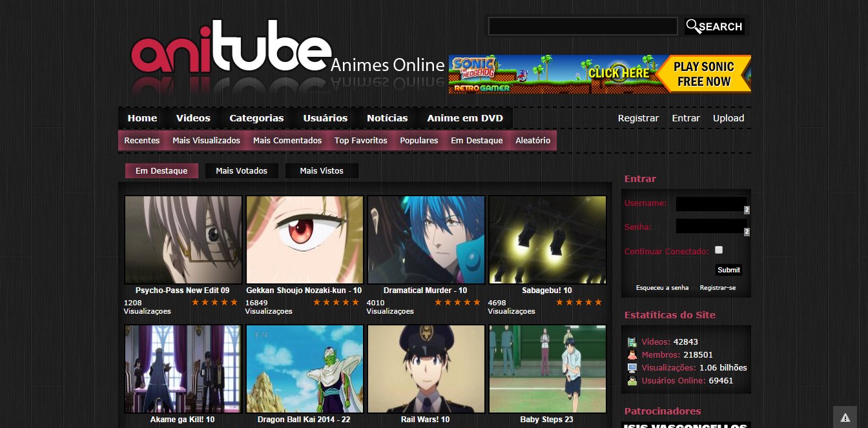Switch to the Mais Vistos tab
The width and height of the screenshot is (868, 428).
tap(322, 170)
